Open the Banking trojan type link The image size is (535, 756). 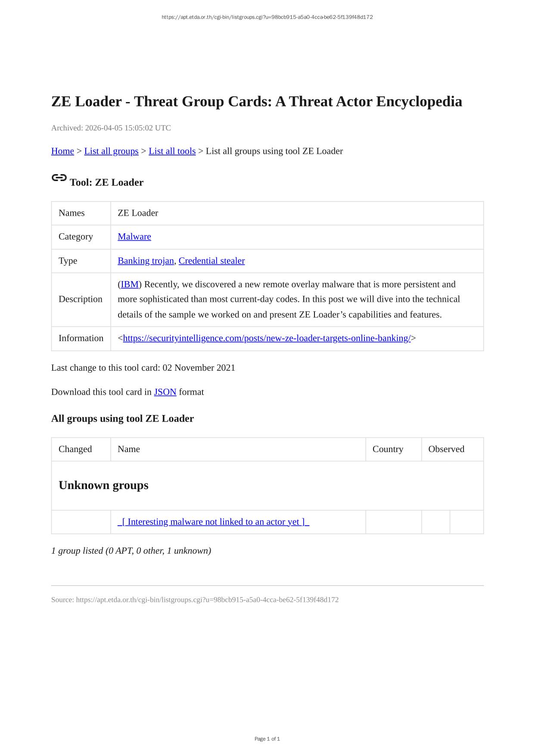point(146,261)
